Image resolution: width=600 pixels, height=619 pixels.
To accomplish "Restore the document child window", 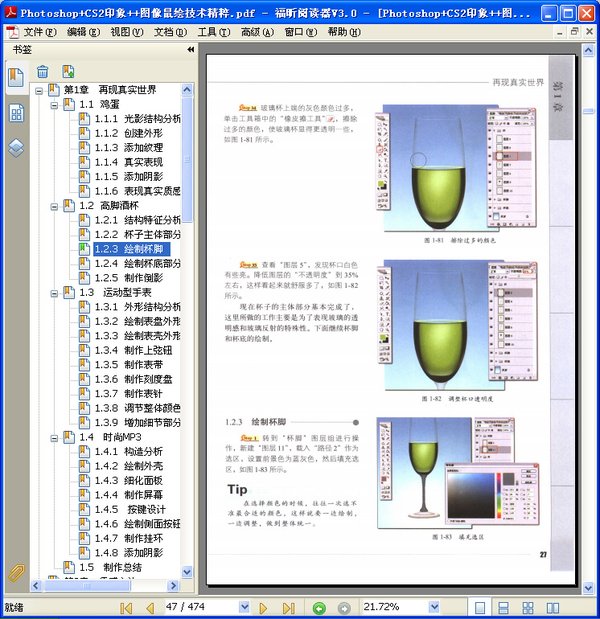I will coord(574,31).
